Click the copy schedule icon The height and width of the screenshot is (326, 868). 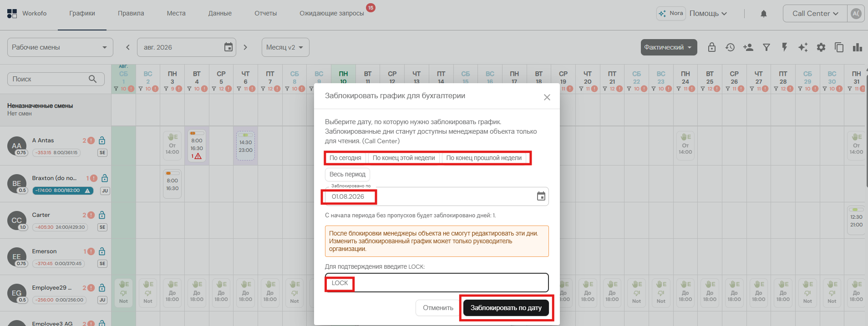(x=839, y=47)
